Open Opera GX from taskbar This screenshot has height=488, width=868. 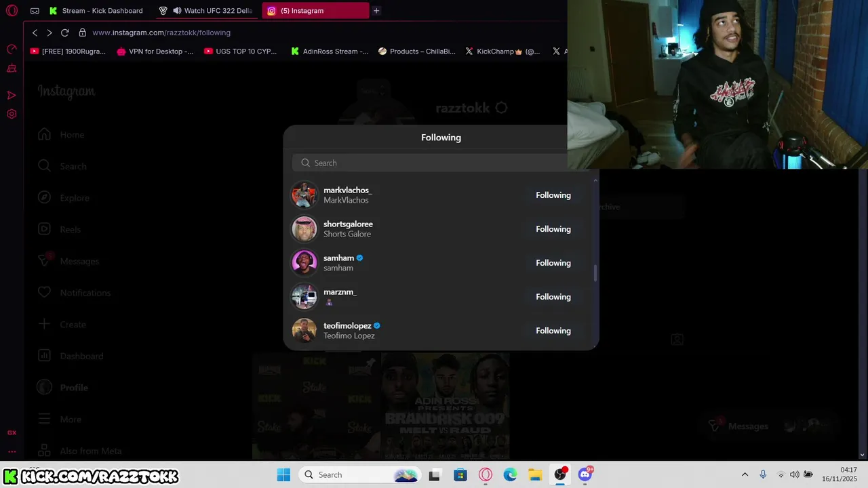[x=486, y=474]
